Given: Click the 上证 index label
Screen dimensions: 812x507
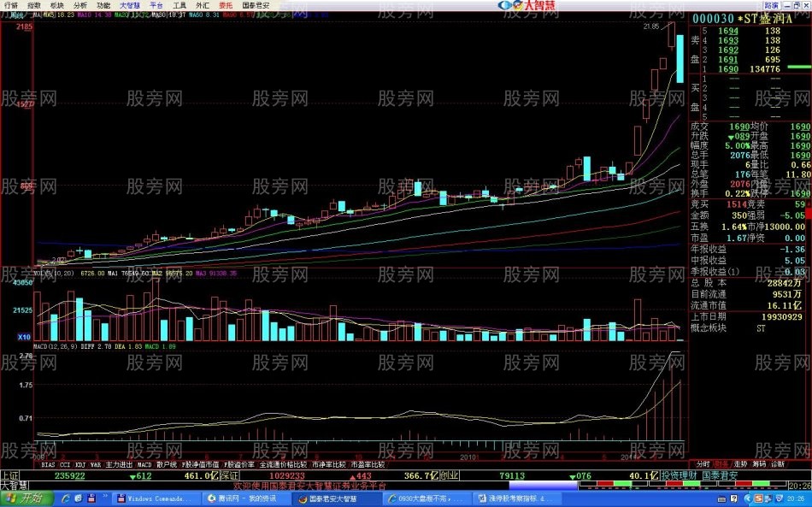Looking at the screenshot, I should coord(9,475).
